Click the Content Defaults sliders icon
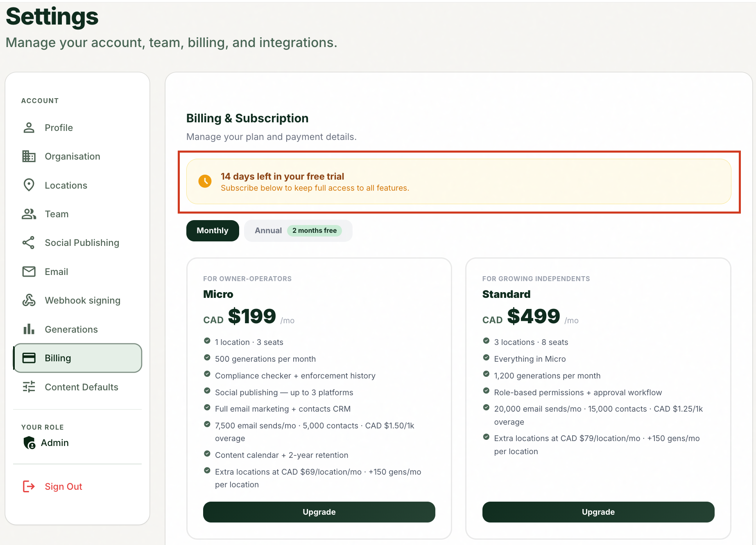The width and height of the screenshot is (756, 545). point(29,387)
